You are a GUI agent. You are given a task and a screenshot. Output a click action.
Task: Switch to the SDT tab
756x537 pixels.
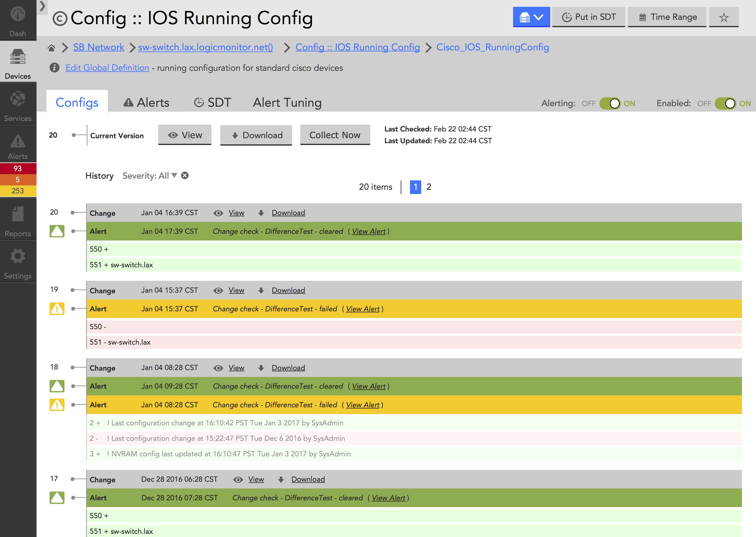click(x=212, y=103)
